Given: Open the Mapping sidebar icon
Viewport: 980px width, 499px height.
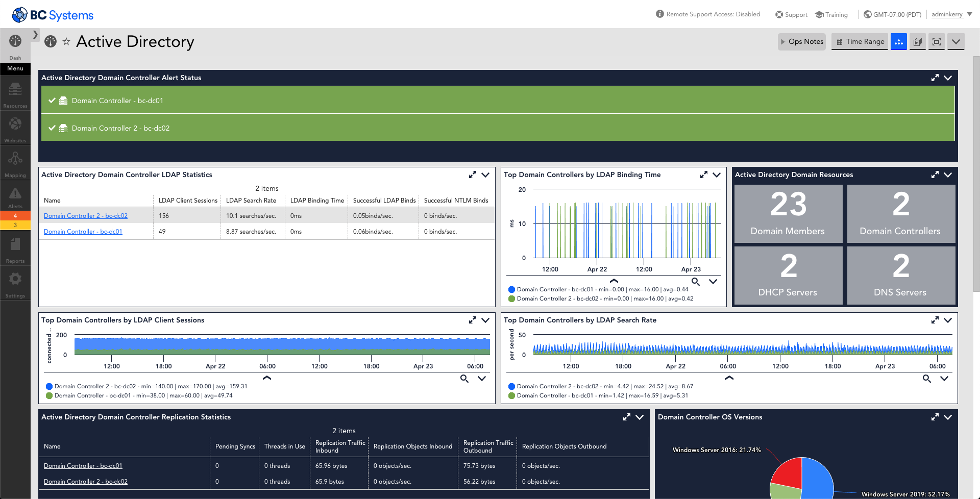Looking at the screenshot, I should click(x=15, y=163).
